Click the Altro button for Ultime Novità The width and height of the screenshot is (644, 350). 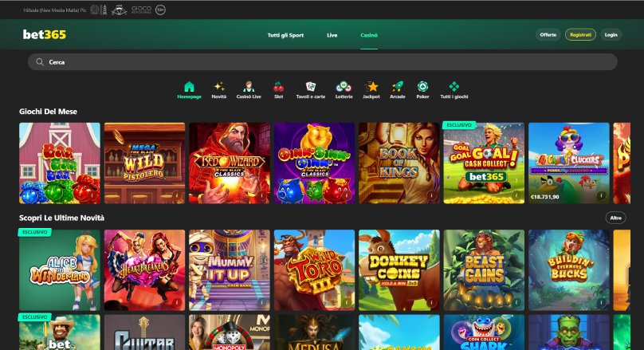615,218
